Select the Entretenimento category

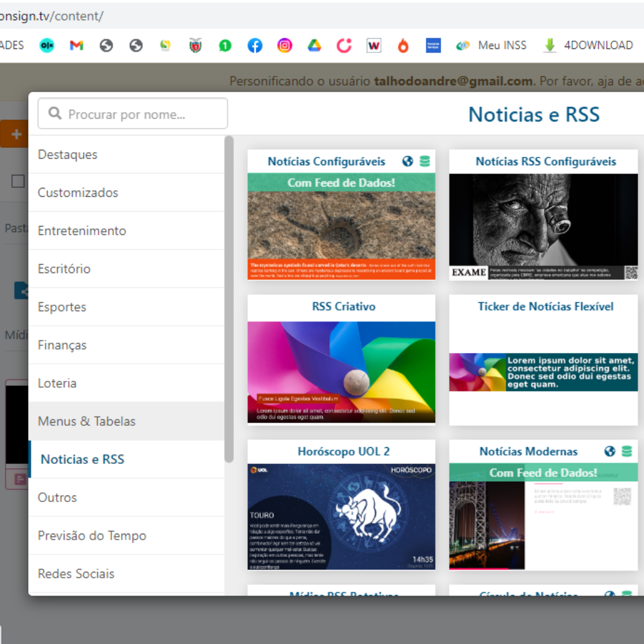[x=126, y=231]
